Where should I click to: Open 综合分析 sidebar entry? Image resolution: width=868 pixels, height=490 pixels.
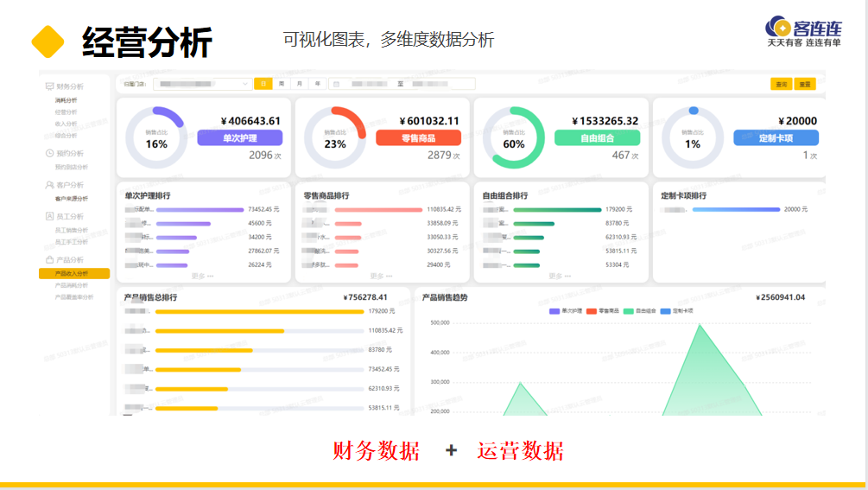tap(66, 135)
